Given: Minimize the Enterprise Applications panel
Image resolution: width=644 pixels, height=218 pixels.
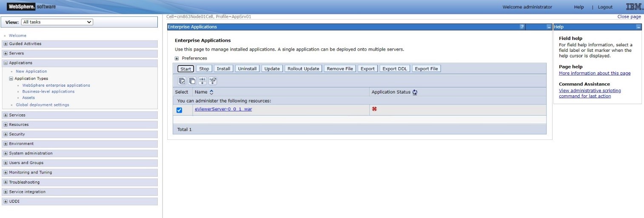Looking at the screenshot, I should (549, 27).
